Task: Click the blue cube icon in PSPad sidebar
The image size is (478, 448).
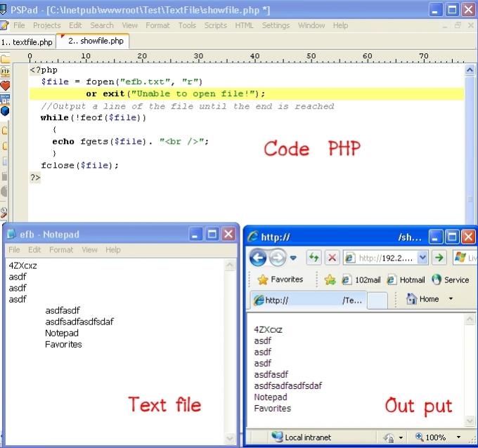Action: pos(5,111)
